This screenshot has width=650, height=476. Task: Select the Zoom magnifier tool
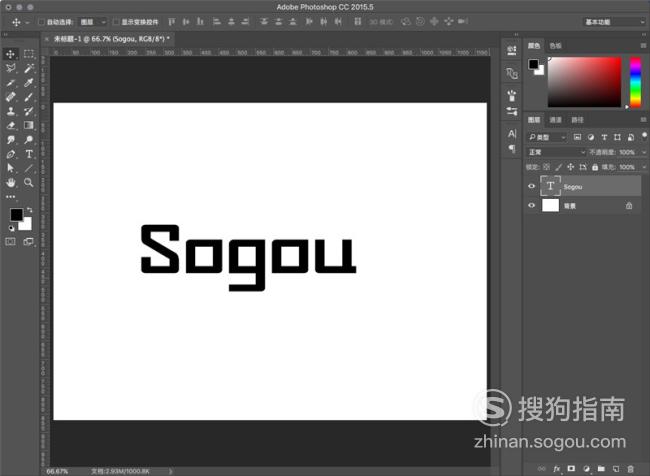point(29,182)
